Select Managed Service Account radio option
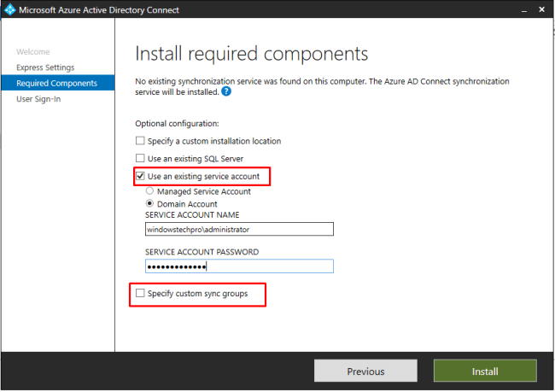Screen dimensions: 555x392 (149, 191)
